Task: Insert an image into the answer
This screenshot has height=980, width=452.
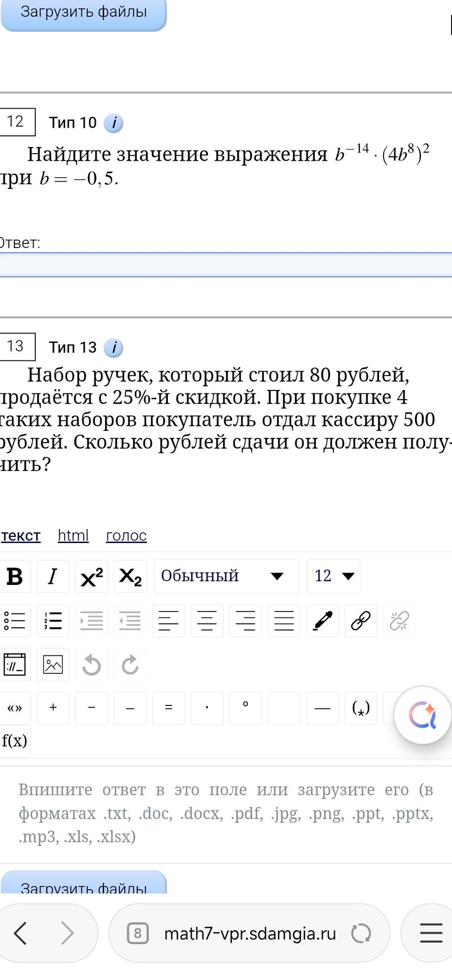Action: click(53, 665)
